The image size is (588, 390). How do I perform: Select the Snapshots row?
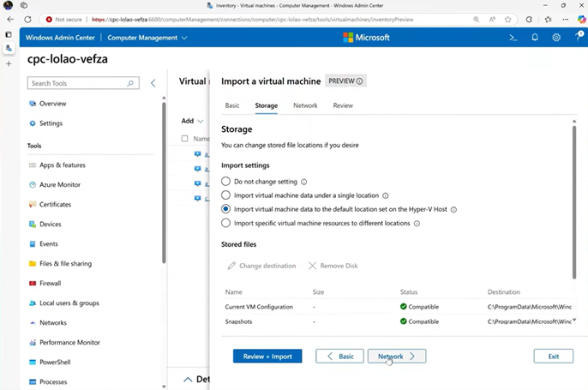coord(398,321)
